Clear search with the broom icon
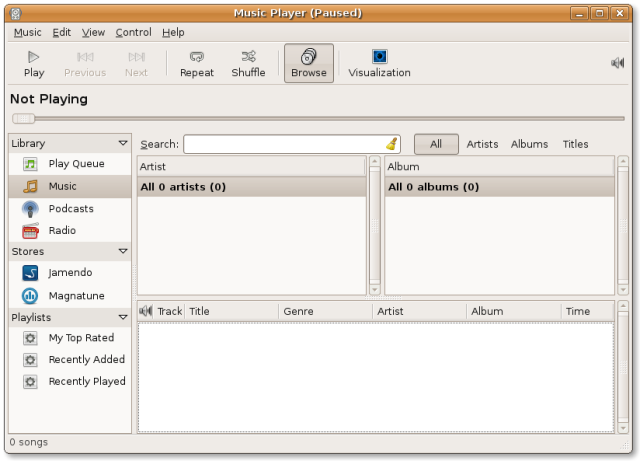The width and height of the screenshot is (640, 461). coord(392,144)
